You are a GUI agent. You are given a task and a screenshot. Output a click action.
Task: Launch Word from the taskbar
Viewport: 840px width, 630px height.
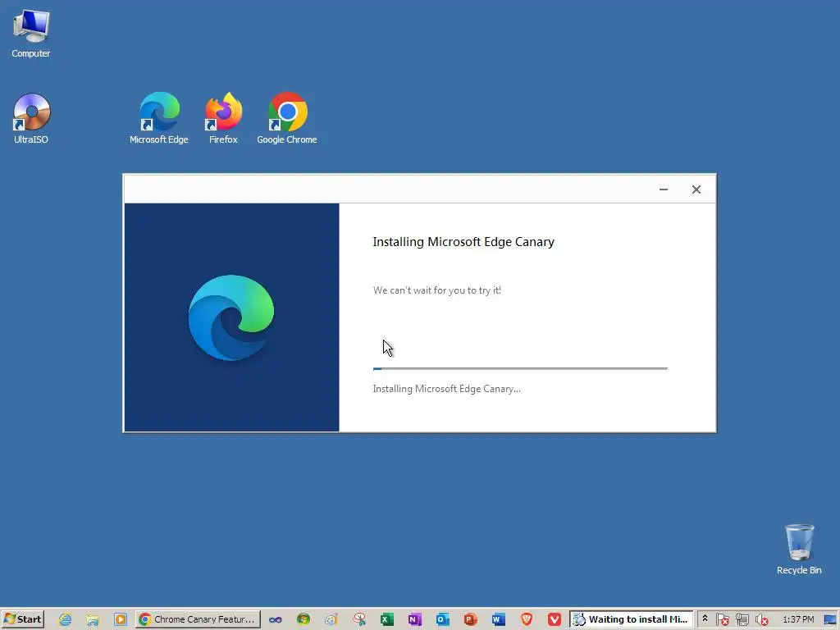point(498,619)
